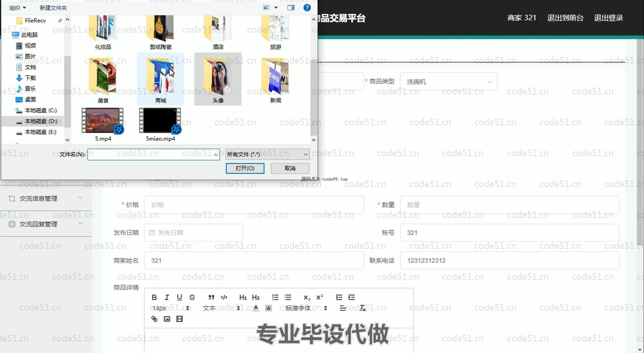The image size is (644, 353).
Task: Increase paragraph indent
Action: pyautogui.click(x=351, y=297)
